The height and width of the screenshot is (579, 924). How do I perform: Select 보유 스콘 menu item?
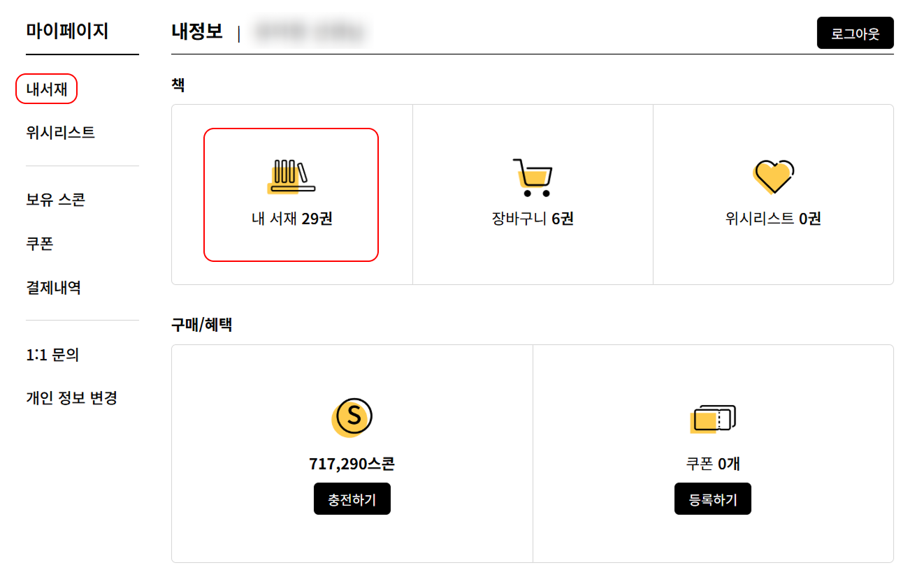point(56,200)
